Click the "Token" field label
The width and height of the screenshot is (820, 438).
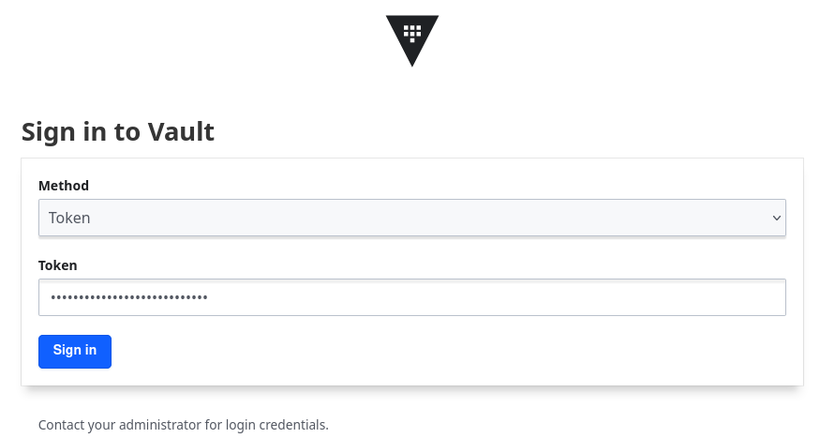(x=58, y=266)
